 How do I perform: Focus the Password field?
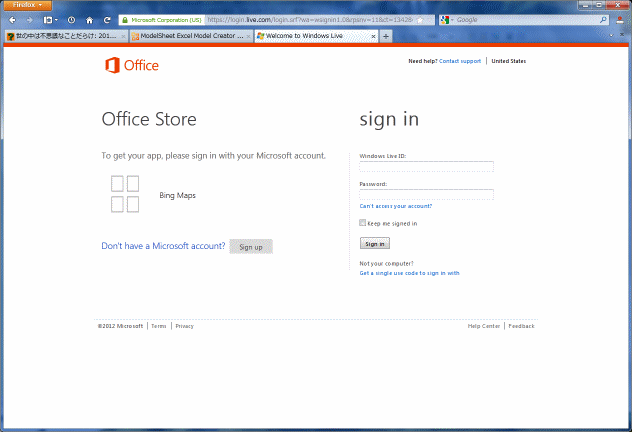click(x=426, y=194)
